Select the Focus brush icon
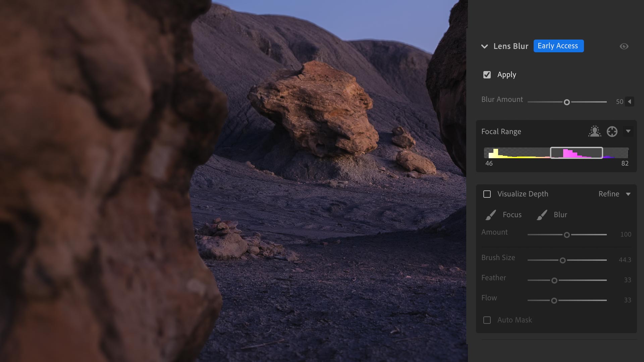 491,215
